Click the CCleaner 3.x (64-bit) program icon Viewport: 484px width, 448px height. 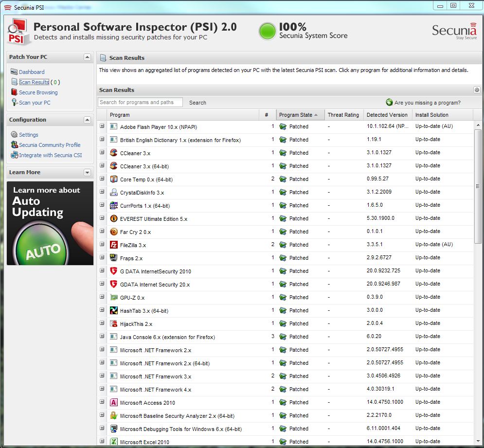114,166
